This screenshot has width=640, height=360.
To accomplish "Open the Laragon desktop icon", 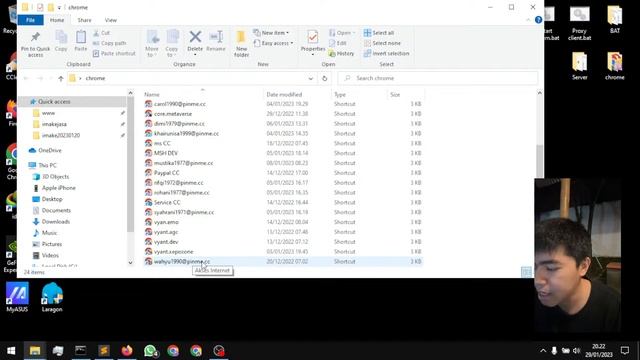I will (x=52, y=298).
